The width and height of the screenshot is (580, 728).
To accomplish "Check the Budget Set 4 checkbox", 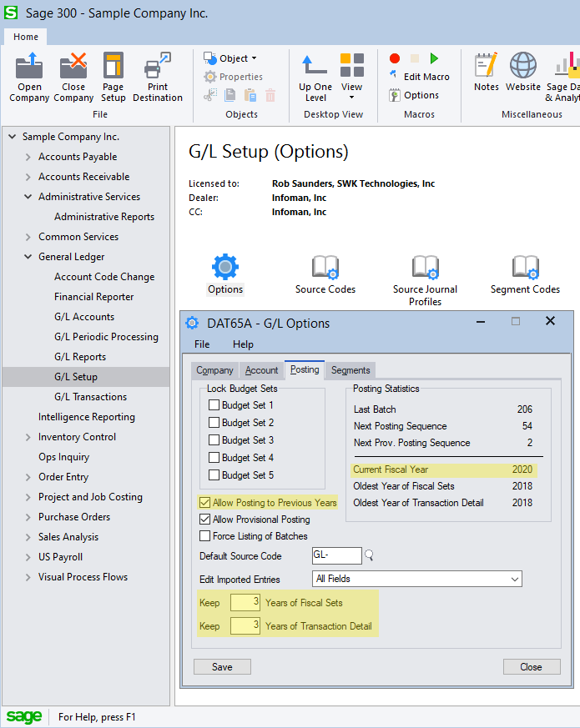I will (214, 458).
